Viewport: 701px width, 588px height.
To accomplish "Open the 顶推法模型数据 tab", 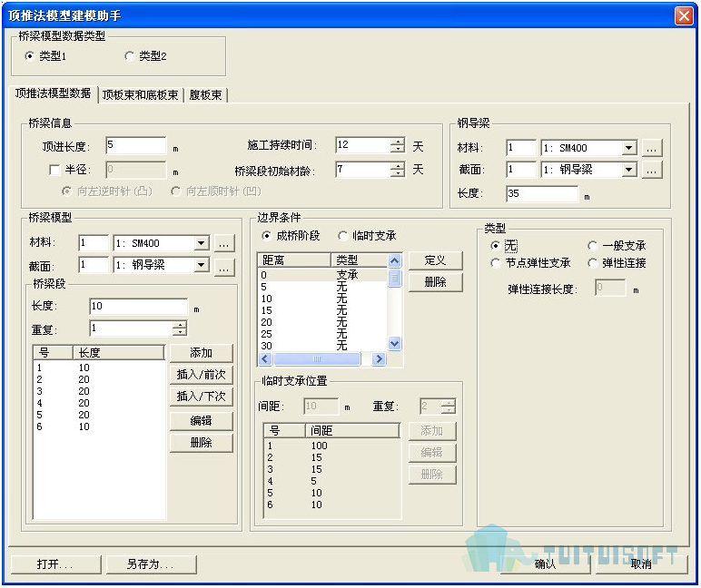I will (x=54, y=93).
